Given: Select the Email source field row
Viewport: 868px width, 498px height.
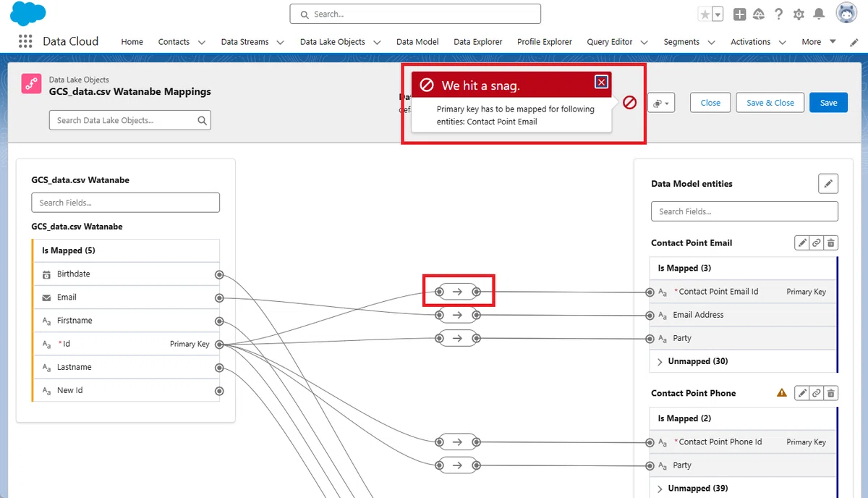Looking at the screenshot, I should (x=127, y=297).
